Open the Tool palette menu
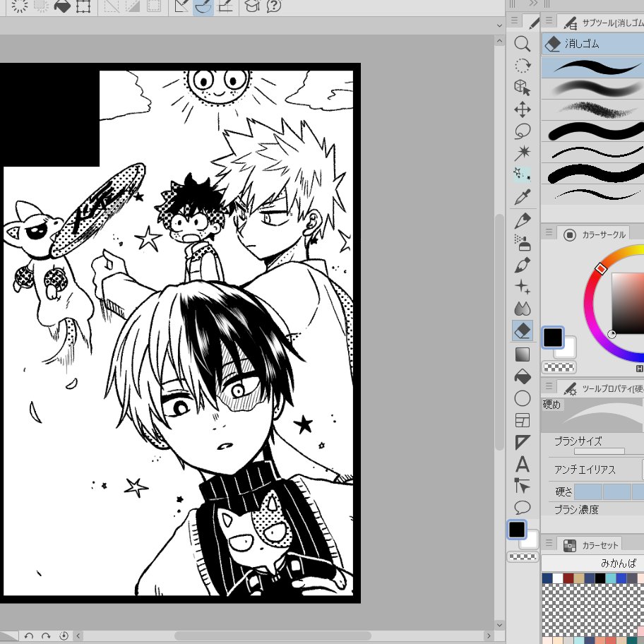This screenshot has width=644, height=644. point(514,20)
